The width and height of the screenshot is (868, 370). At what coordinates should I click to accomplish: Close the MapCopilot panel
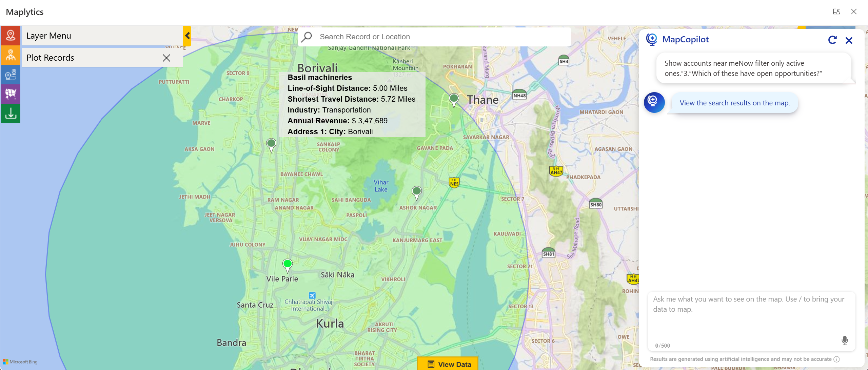click(849, 41)
